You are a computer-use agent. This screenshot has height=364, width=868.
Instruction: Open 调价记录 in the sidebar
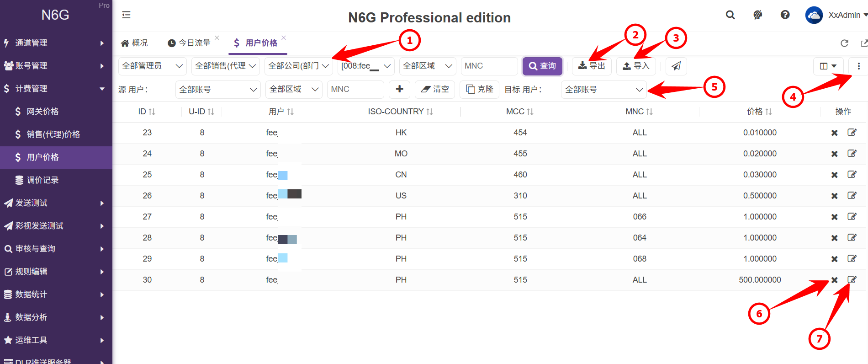[x=56, y=180]
